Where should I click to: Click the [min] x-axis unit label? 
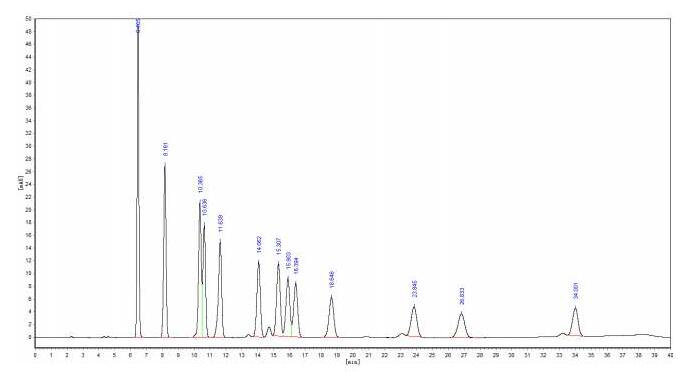[x=353, y=361]
